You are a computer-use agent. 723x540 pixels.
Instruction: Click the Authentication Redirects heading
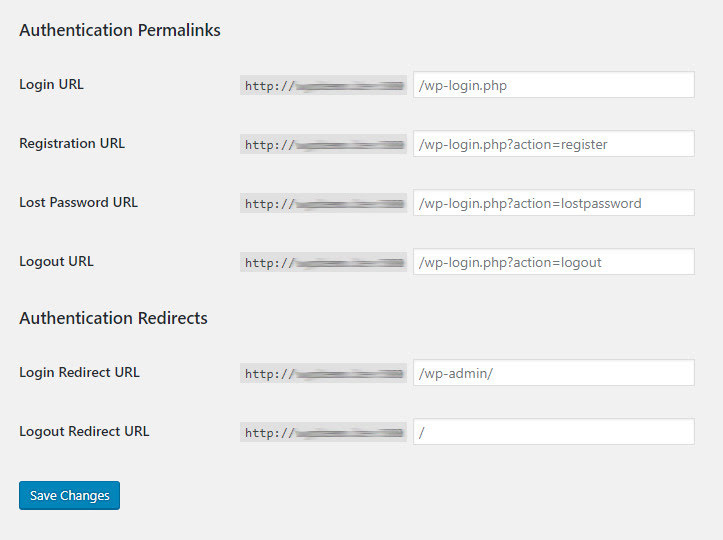click(113, 318)
